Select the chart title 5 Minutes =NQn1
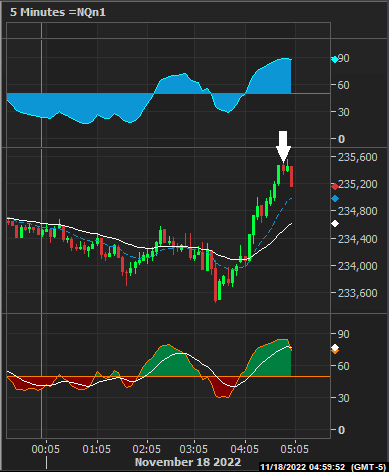 coord(58,12)
